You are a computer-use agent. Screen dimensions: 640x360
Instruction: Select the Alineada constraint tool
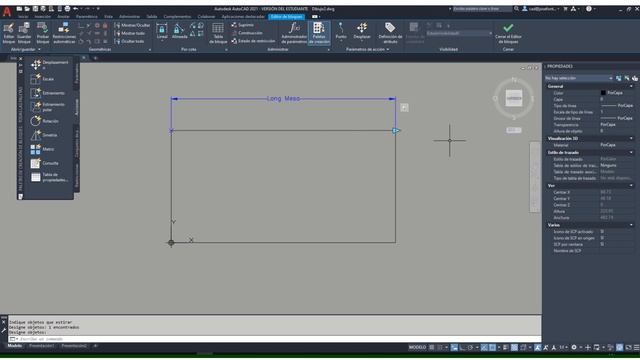tap(179, 31)
